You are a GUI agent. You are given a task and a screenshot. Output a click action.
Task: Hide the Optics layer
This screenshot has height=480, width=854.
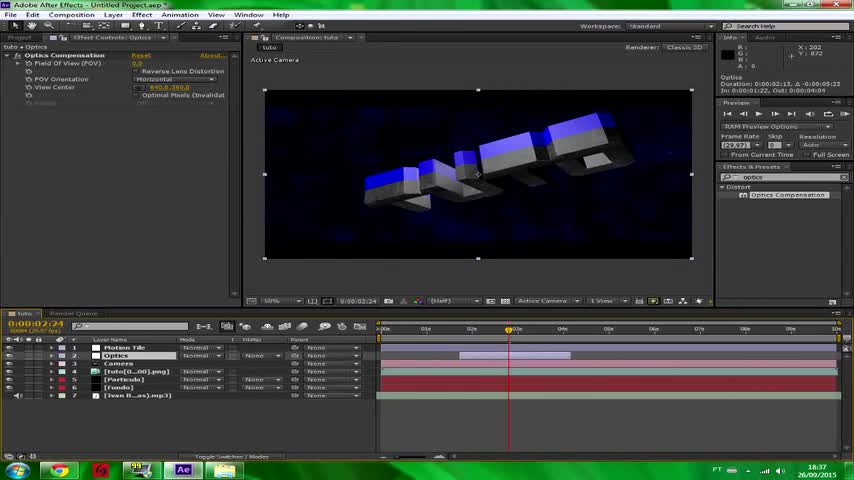[x=9, y=356]
